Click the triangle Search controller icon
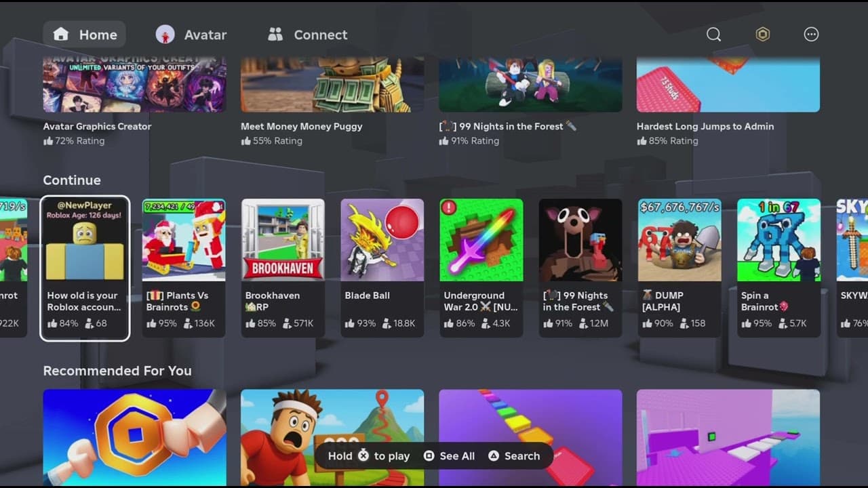 494,456
